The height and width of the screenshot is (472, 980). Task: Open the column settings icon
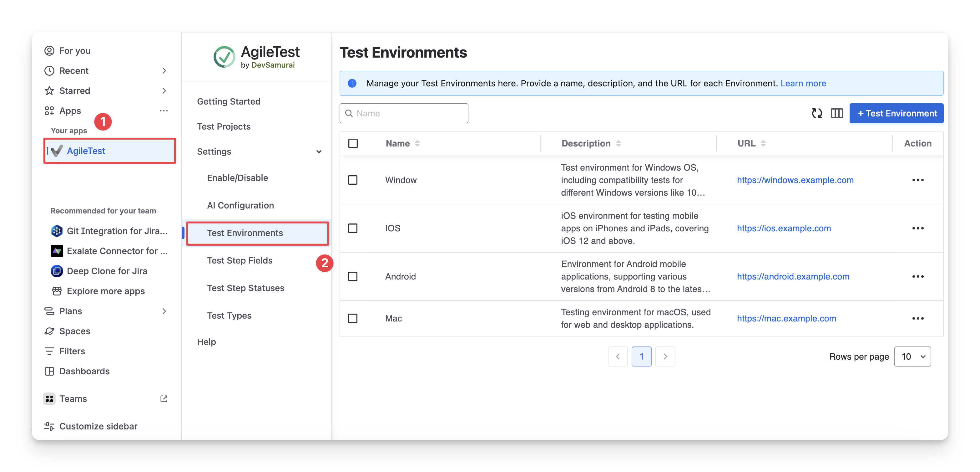[836, 113]
